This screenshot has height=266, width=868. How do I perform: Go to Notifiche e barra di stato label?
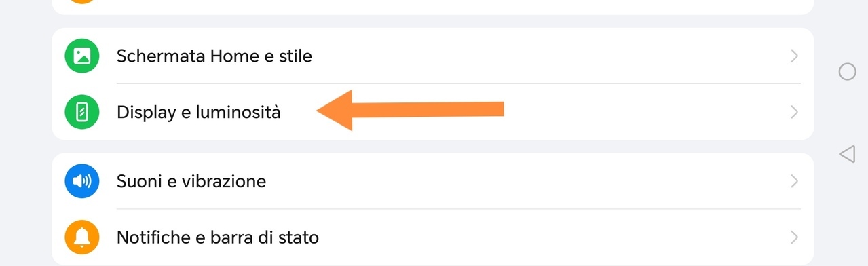pos(218,237)
